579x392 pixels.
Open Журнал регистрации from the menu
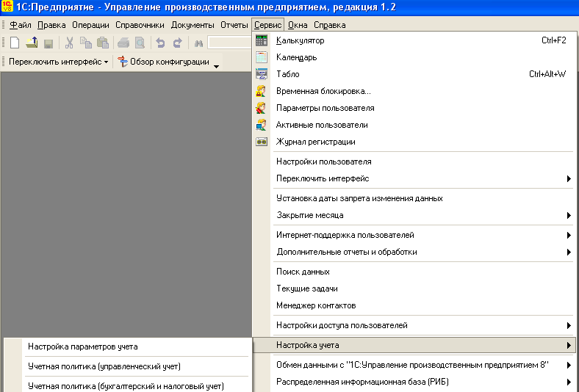[414, 142]
